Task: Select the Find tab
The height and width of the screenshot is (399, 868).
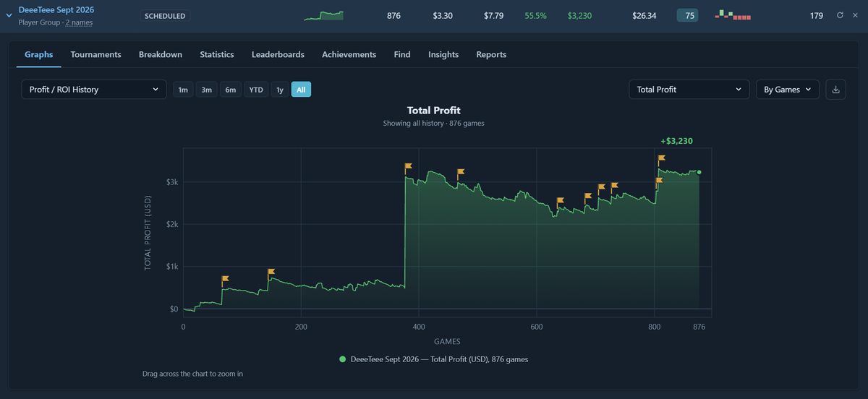Action: tap(402, 54)
